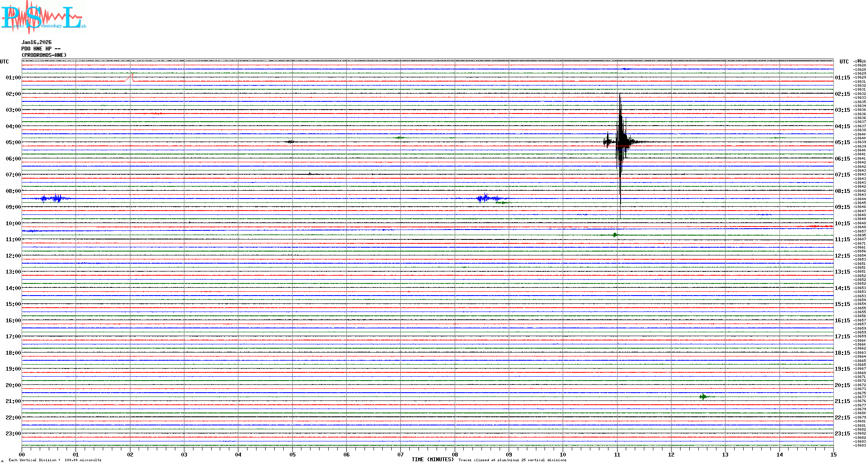Image resolution: width=868 pixels, height=466 pixels.
Task: Click the large black earthquake spike waveform
Action: (x=621, y=142)
